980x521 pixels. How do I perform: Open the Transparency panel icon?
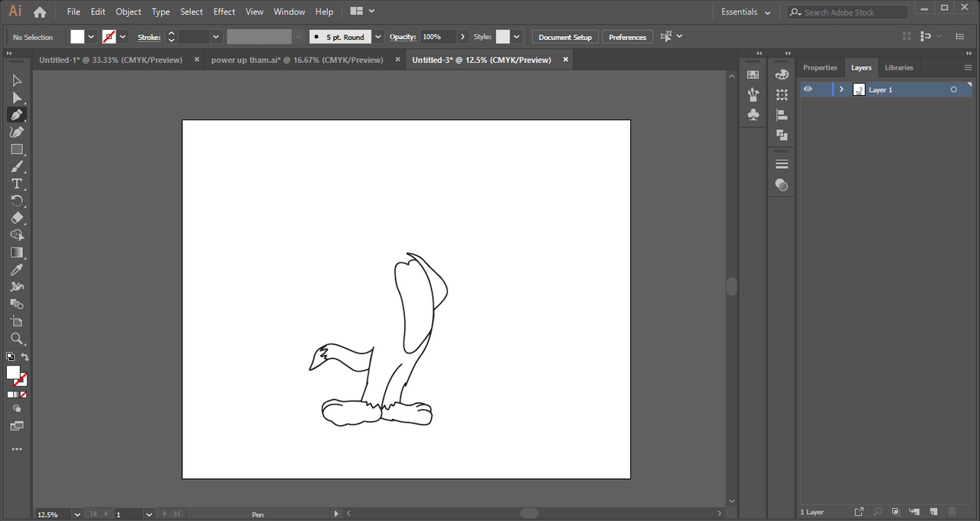[x=782, y=185]
